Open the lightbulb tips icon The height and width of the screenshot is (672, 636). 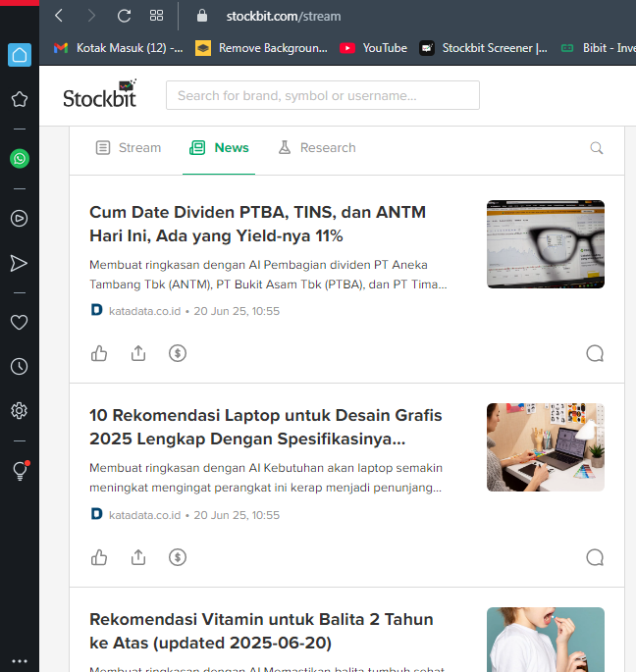point(21,471)
